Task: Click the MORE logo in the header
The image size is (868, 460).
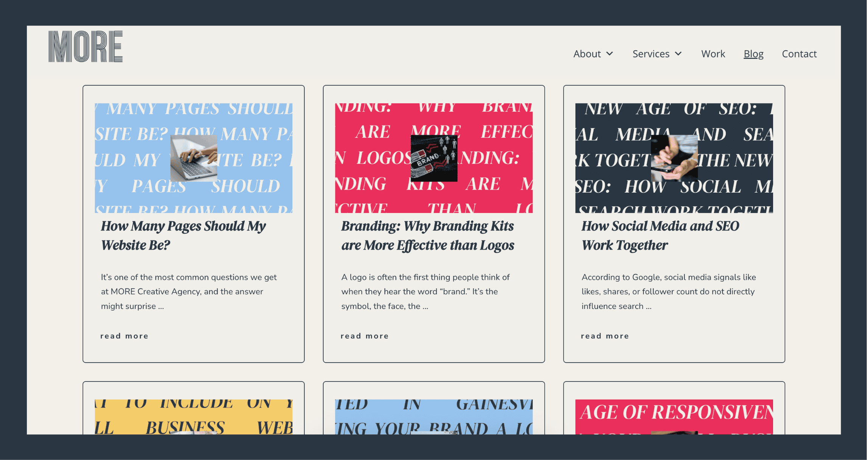Action: [85, 46]
